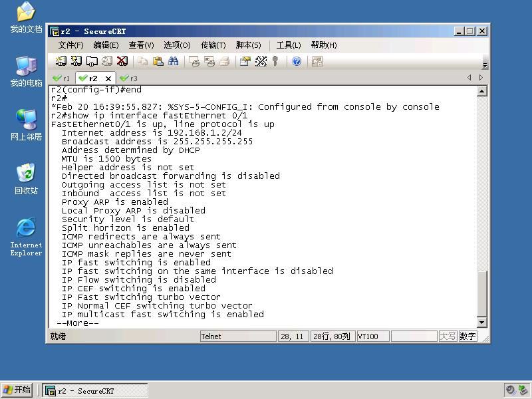
Task: Click the Public Key assistant key icon
Action: click(275, 61)
